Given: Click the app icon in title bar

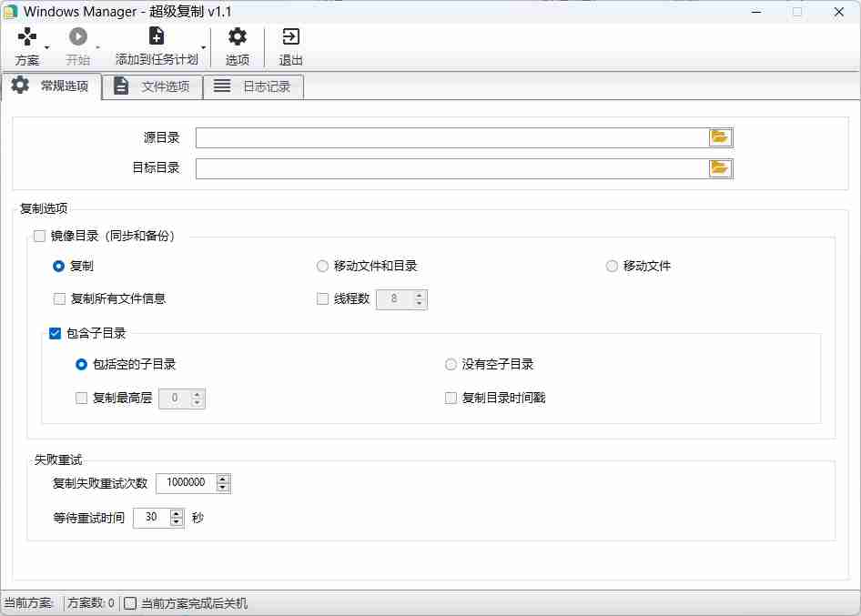Looking at the screenshot, I should click(x=11, y=12).
